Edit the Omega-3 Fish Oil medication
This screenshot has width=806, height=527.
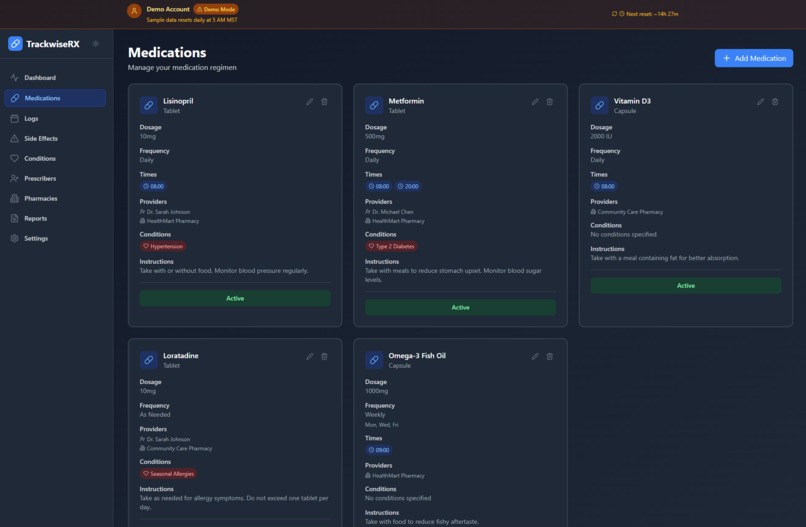[535, 356]
